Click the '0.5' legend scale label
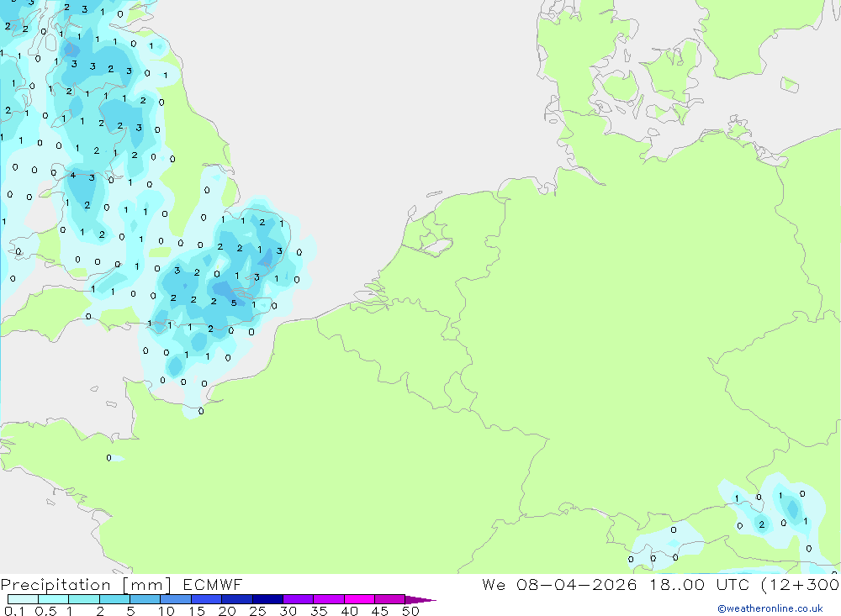The width and height of the screenshot is (841, 616). tap(45, 611)
